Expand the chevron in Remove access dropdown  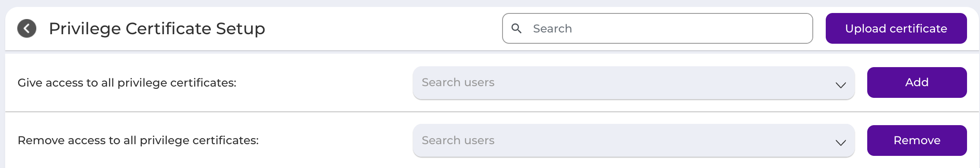tap(840, 143)
